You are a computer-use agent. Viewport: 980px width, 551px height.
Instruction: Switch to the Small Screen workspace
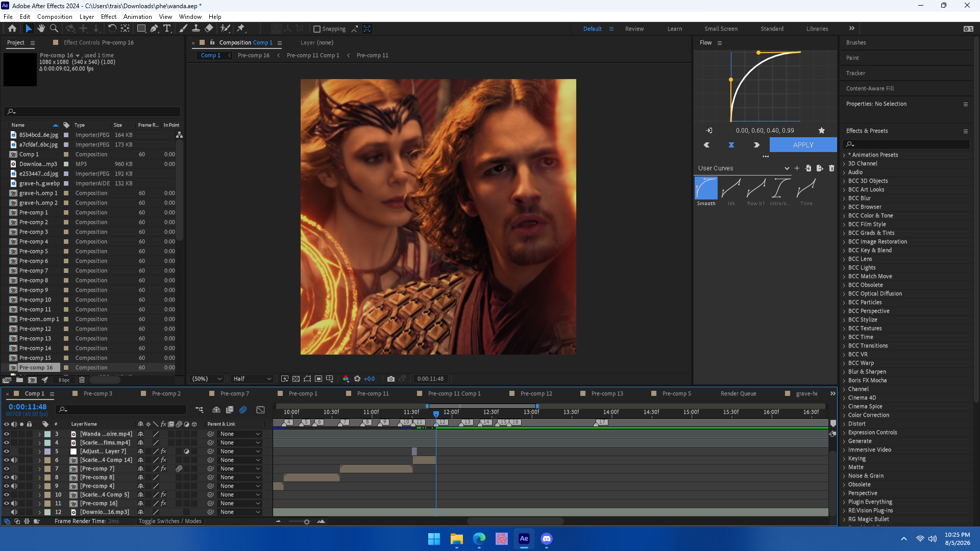[721, 29]
